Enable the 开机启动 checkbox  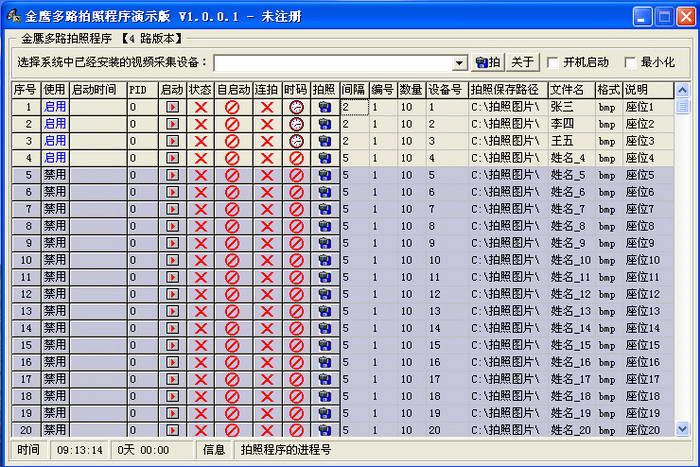553,63
